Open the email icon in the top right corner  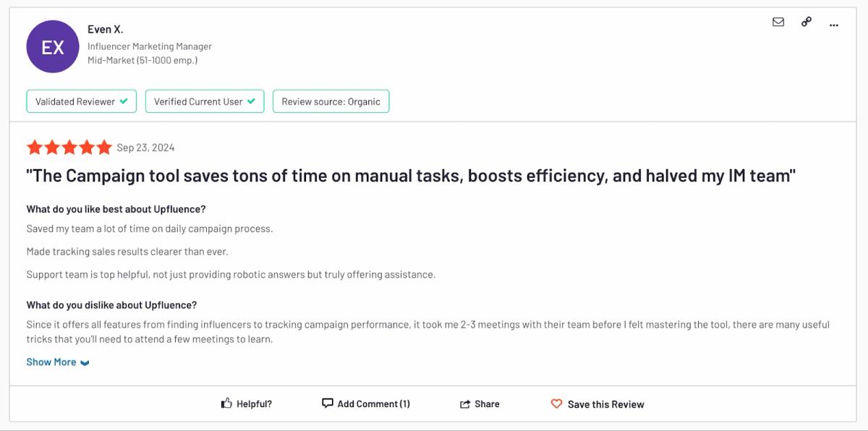[x=778, y=22]
